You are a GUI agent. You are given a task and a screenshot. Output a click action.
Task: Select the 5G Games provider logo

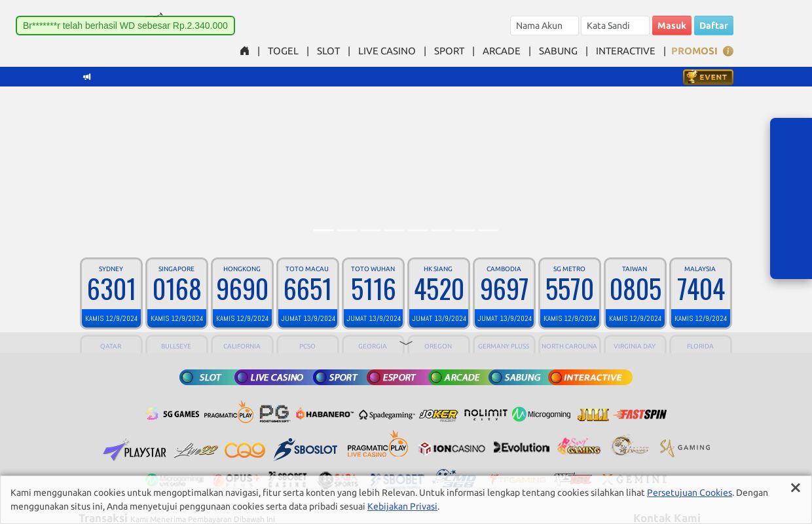coord(172,414)
